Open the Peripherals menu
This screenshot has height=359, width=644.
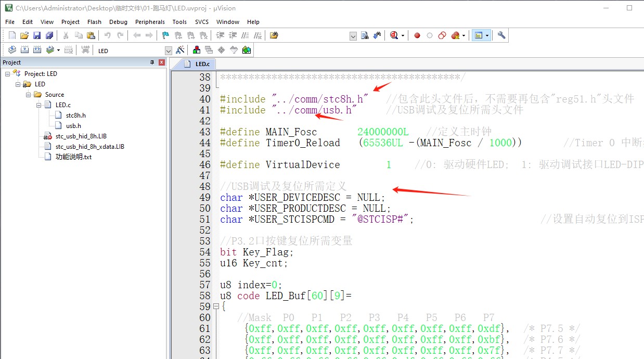click(150, 22)
